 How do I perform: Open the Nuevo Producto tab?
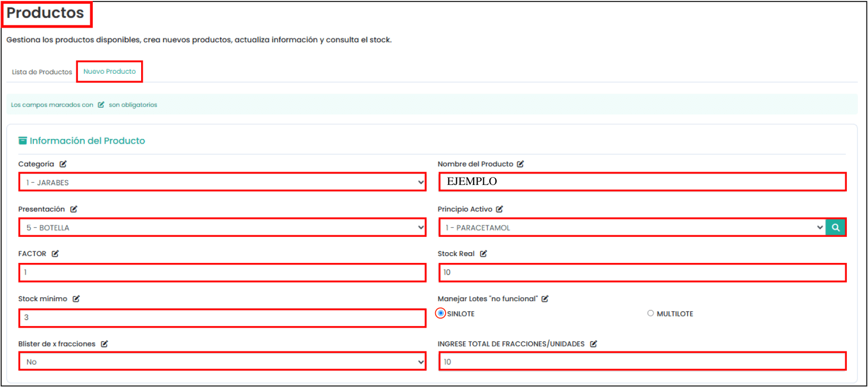click(x=109, y=72)
